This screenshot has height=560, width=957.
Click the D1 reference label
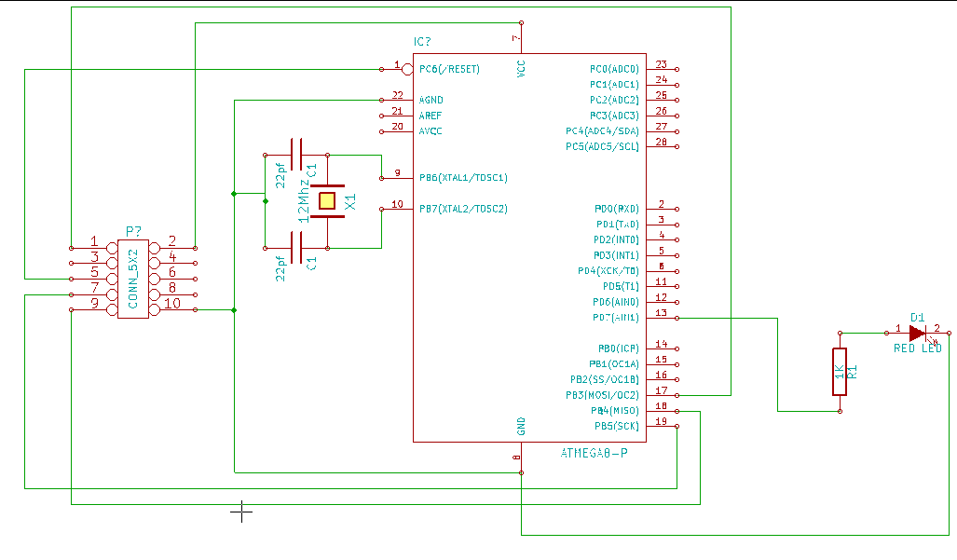click(x=917, y=317)
